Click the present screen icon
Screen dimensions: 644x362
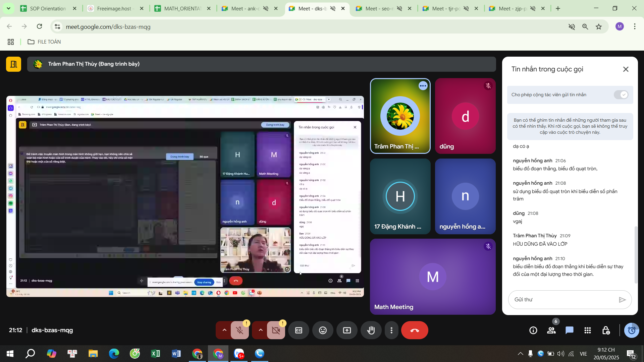click(x=347, y=330)
